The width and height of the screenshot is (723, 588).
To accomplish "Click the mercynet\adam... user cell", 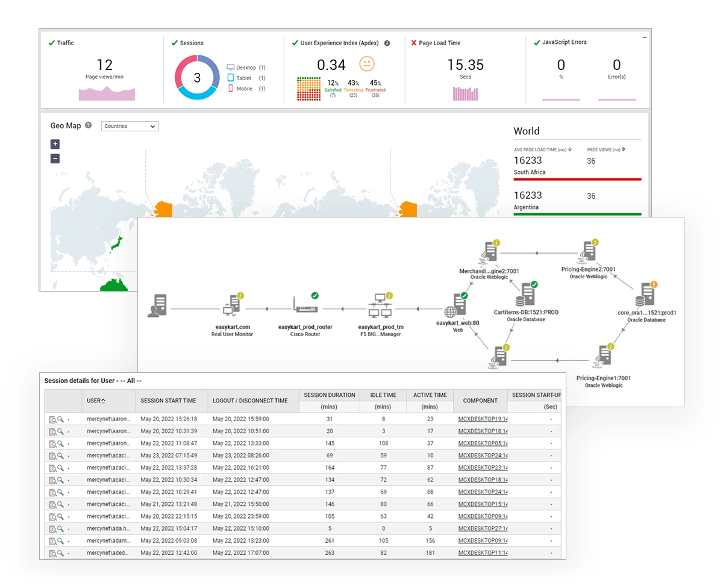I will click(x=108, y=541).
